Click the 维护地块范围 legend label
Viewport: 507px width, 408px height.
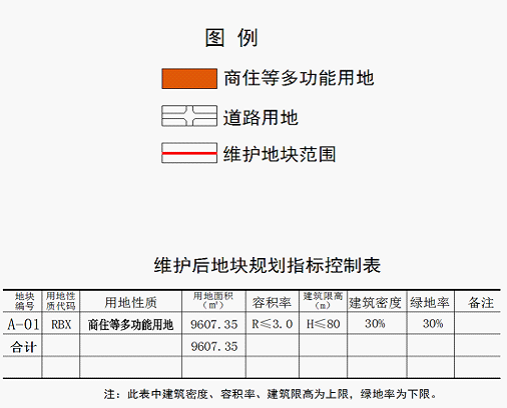pos(279,154)
